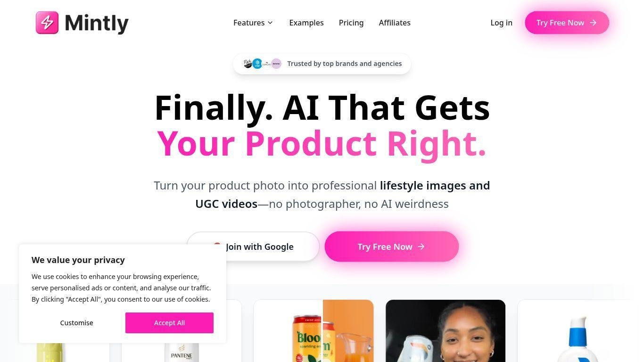This screenshot has width=644, height=362.
Task: Click the AT&T brand logo badge
Action: pyautogui.click(x=257, y=64)
